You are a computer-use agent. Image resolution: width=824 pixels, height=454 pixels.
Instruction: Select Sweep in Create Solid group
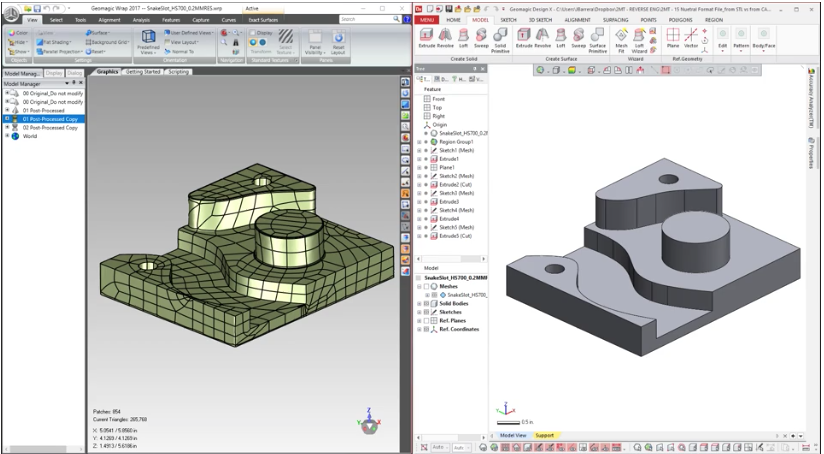coord(481,39)
